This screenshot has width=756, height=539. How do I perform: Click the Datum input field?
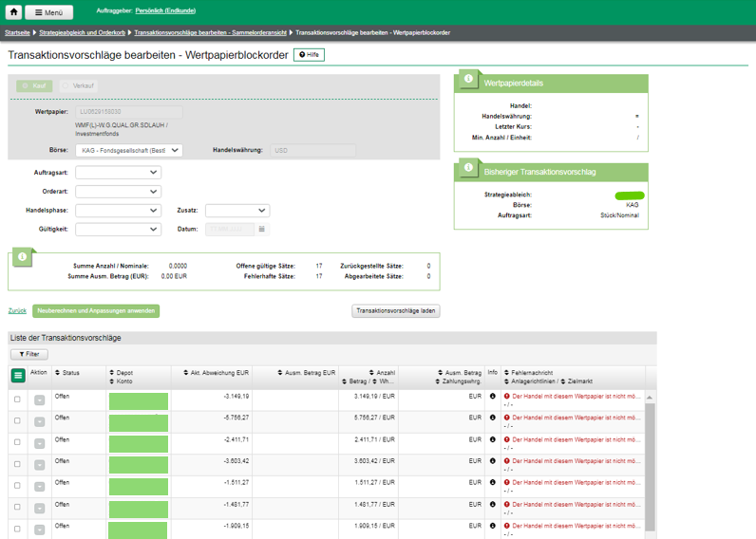tap(230, 230)
